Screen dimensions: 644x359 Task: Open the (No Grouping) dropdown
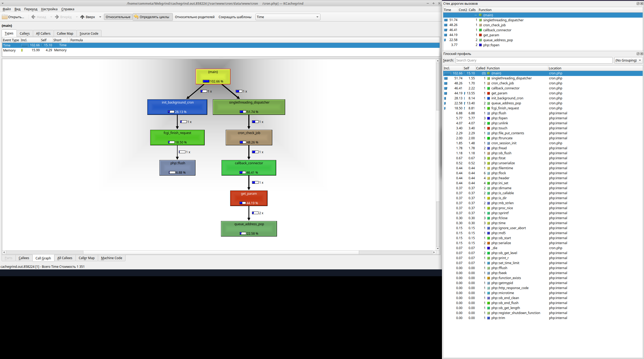[x=628, y=60]
